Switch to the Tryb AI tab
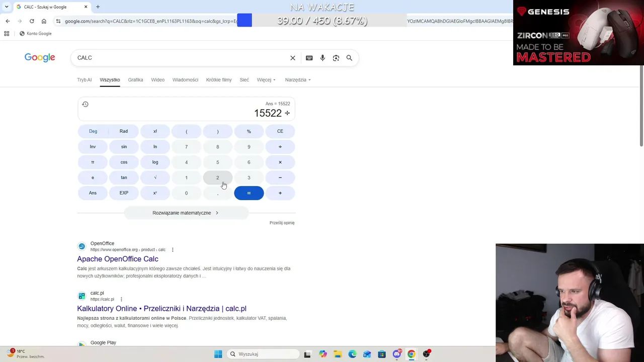Screen dimensions: 644x362 pos(85,80)
